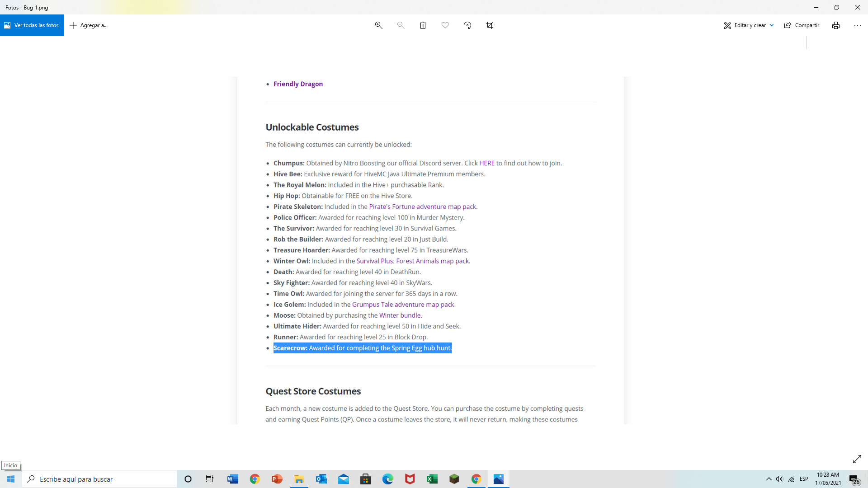The height and width of the screenshot is (488, 868).
Task: Open the crop tool icon
Action: tap(490, 25)
